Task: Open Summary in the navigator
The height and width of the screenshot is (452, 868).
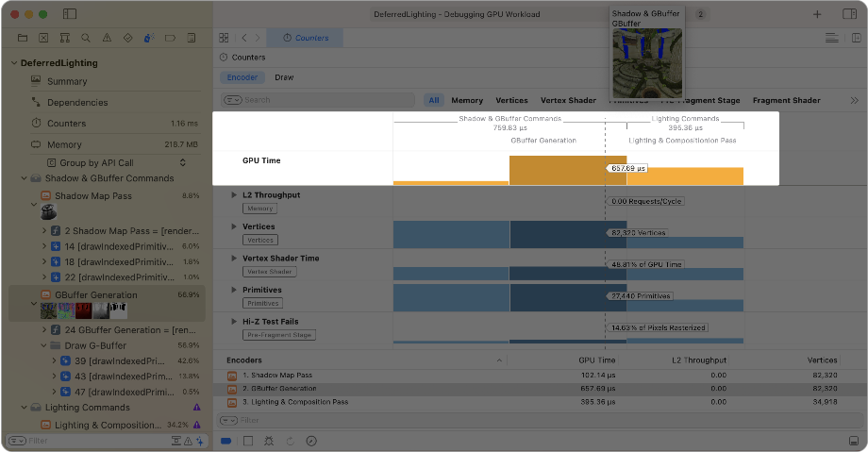Action: pyautogui.click(x=66, y=82)
